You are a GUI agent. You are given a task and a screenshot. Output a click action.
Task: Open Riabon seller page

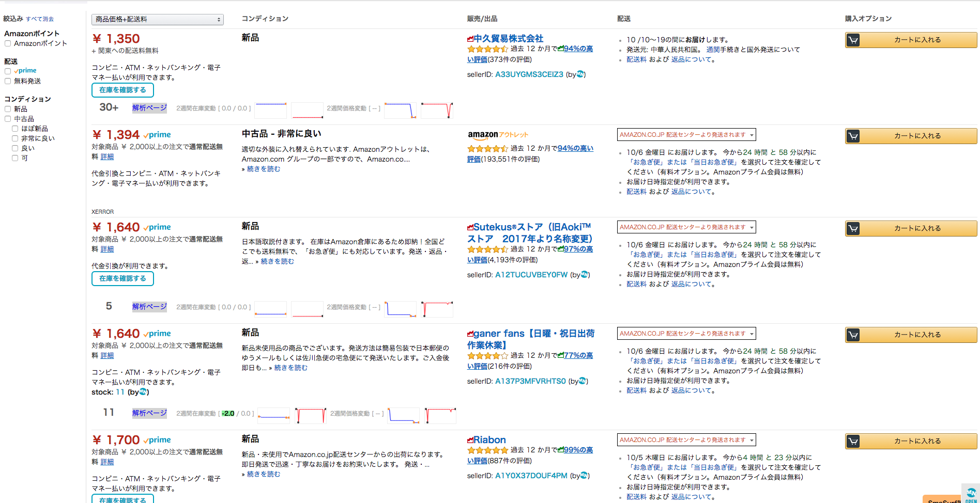(x=489, y=440)
